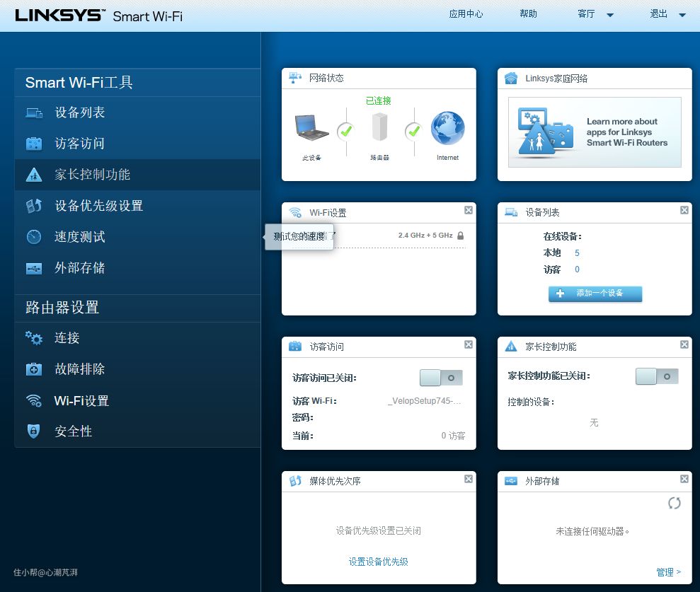Open speed test via gauge icon
This screenshot has width=700, height=592.
click(x=34, y=237)
